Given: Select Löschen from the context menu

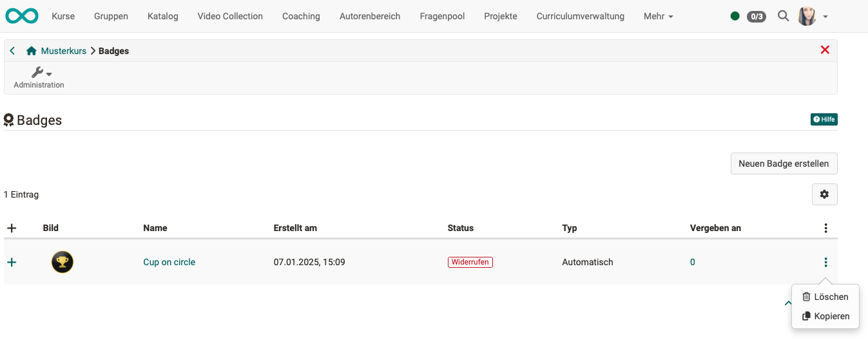Looking at the screenshot, I should click(x=825, y=297).
